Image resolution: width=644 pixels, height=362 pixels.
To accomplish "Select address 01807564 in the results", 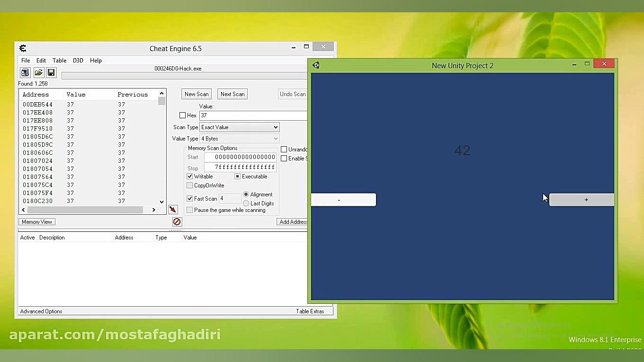I will (37, 177).
